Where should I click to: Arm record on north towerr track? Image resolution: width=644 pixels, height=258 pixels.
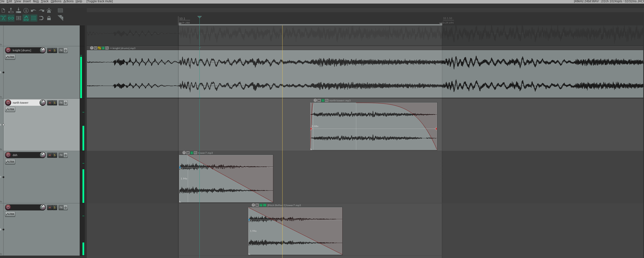(8, 103)
